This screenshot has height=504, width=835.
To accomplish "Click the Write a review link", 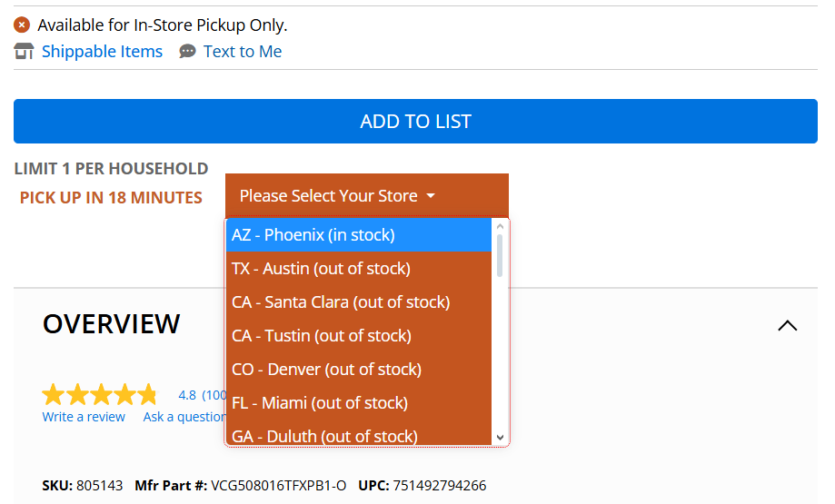I will tap(84, 417).
